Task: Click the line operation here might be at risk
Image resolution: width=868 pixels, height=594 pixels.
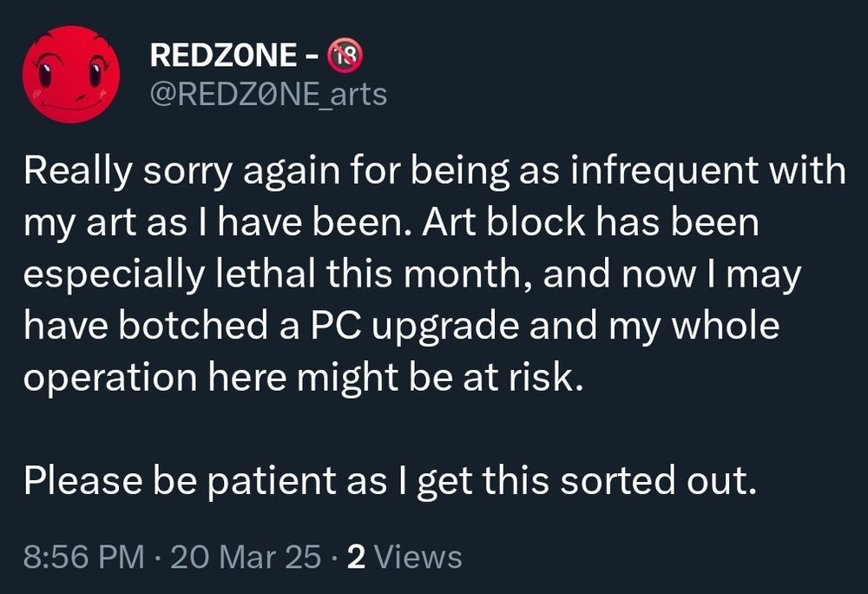Action: coord(299,378)
